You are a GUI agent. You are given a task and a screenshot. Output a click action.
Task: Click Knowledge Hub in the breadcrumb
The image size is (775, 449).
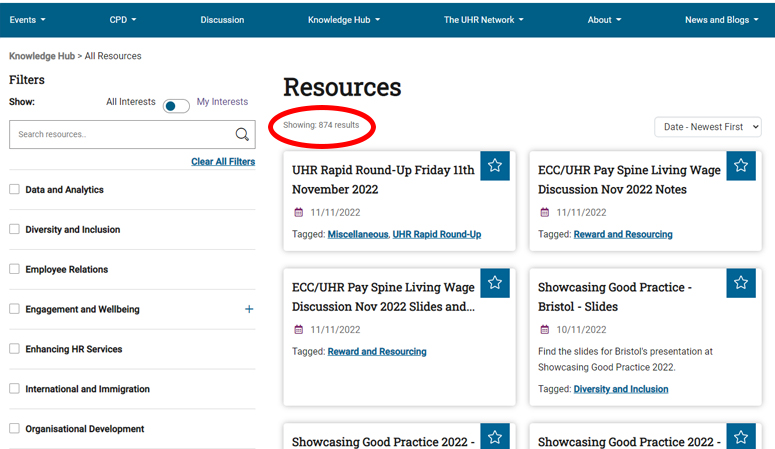[x=42, y=56]
